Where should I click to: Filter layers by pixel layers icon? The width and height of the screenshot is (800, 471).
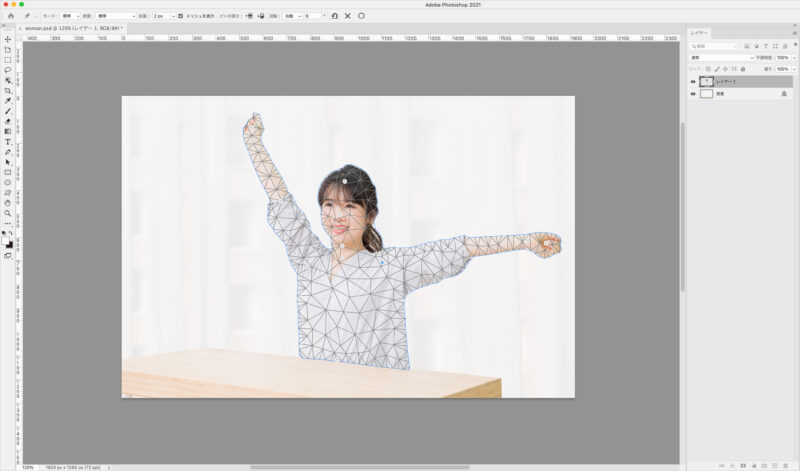tap(747, 46)
